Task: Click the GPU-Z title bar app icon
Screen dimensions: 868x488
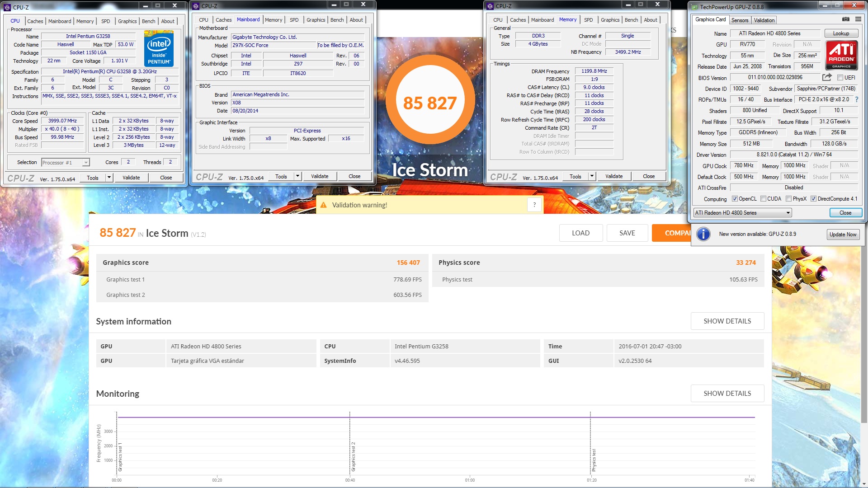Action: [x=694, y=7]
